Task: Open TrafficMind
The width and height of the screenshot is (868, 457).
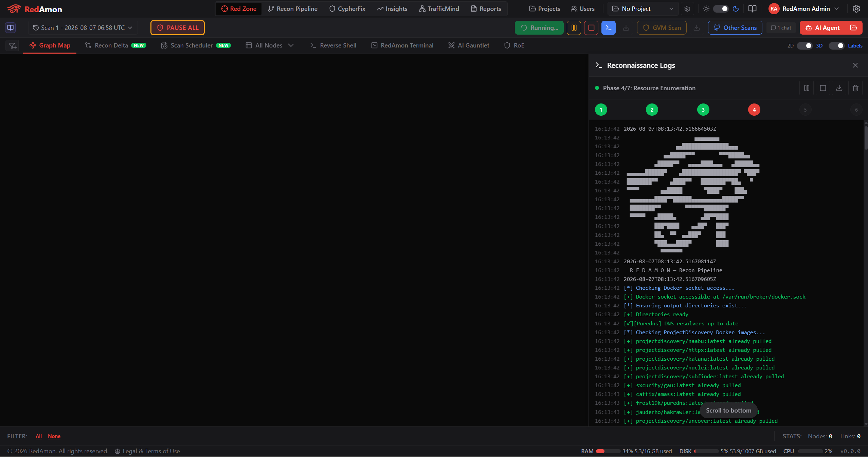Action: [439, 9]
